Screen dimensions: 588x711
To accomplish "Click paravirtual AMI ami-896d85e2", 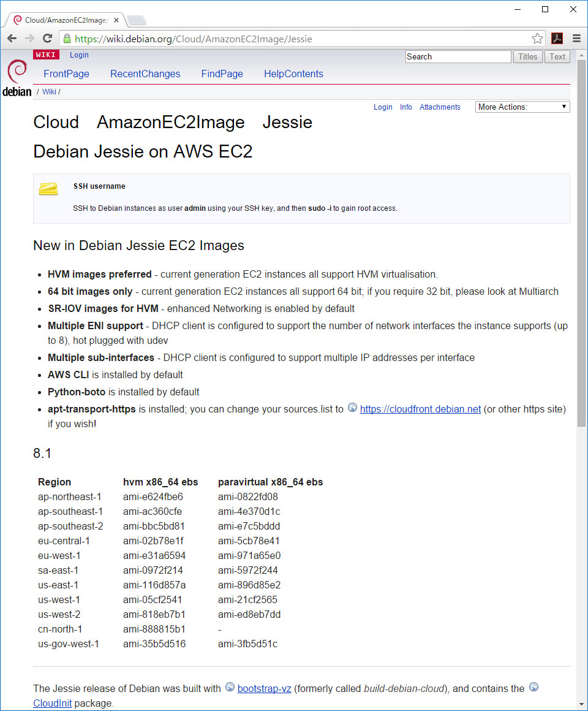I will [x=249, y=585].
